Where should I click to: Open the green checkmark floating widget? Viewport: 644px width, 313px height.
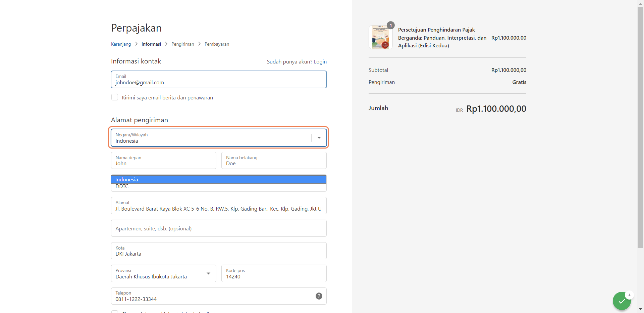tap(622, 301)
